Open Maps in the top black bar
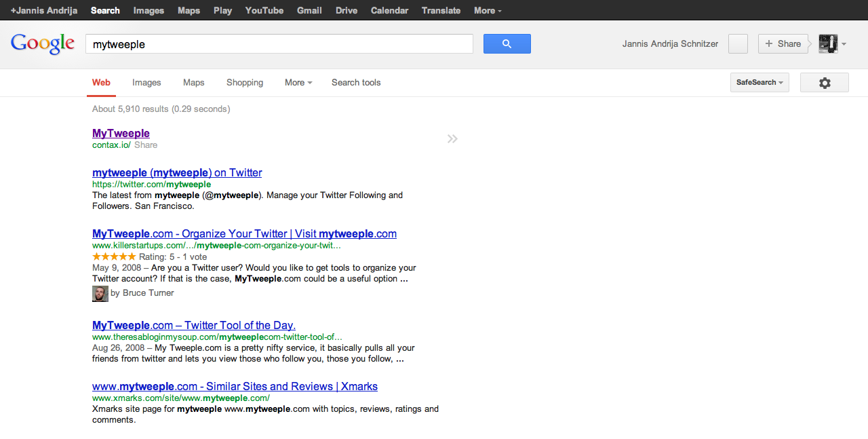The width and height of the screenshot is (868, 439). tap(189, 10)
